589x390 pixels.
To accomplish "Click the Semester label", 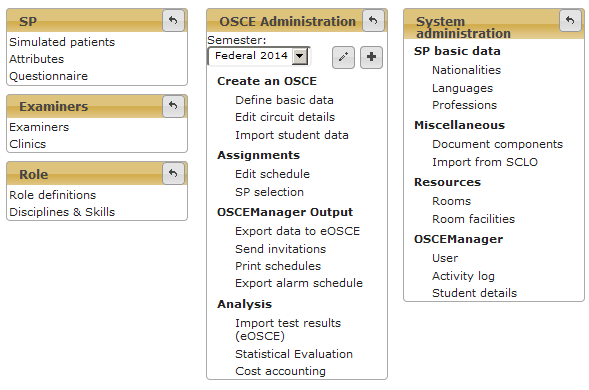I will [237, 40].
